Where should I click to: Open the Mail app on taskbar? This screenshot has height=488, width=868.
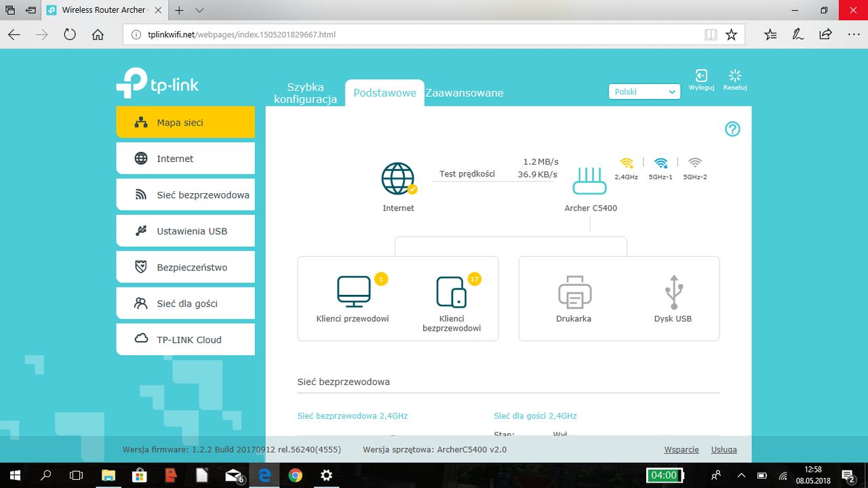(x=234, y=475)
